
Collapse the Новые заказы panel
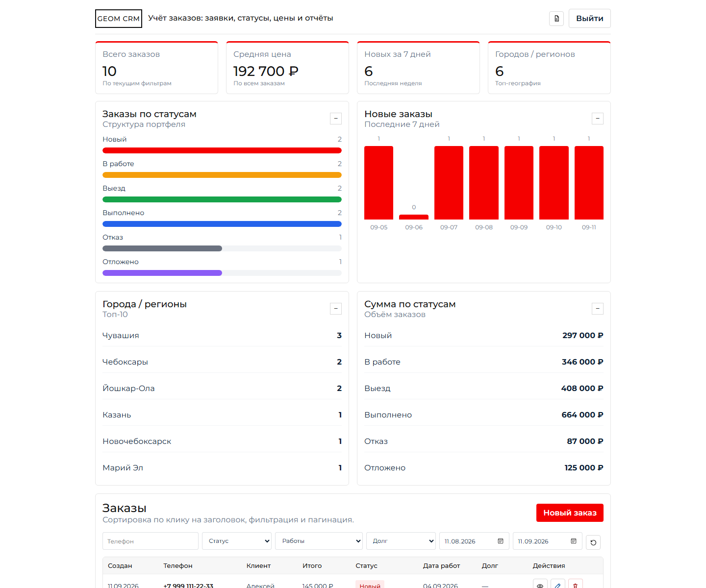click(x=598, y=119)
